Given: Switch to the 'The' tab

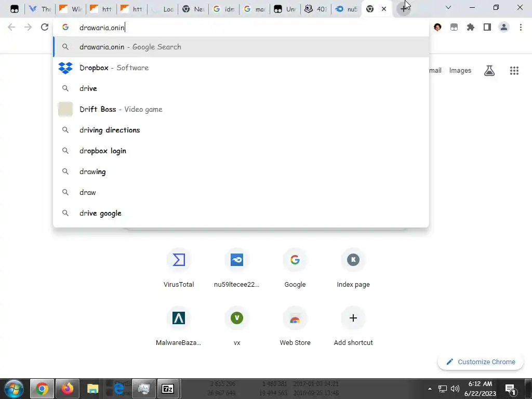Looking at the screenshot, I should pyautogui.click(x=41, y=9).
